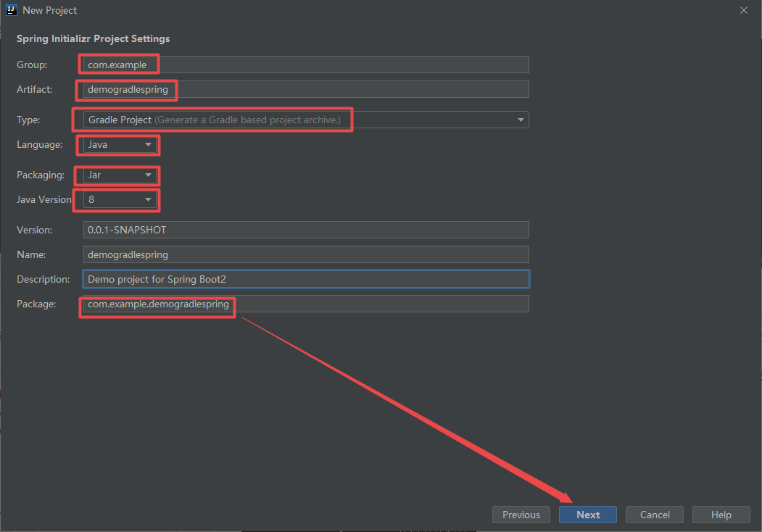Open the Packaging dropdown set to Jar
Viewport: 762px width, 532px height.
[x=120, y=175]
